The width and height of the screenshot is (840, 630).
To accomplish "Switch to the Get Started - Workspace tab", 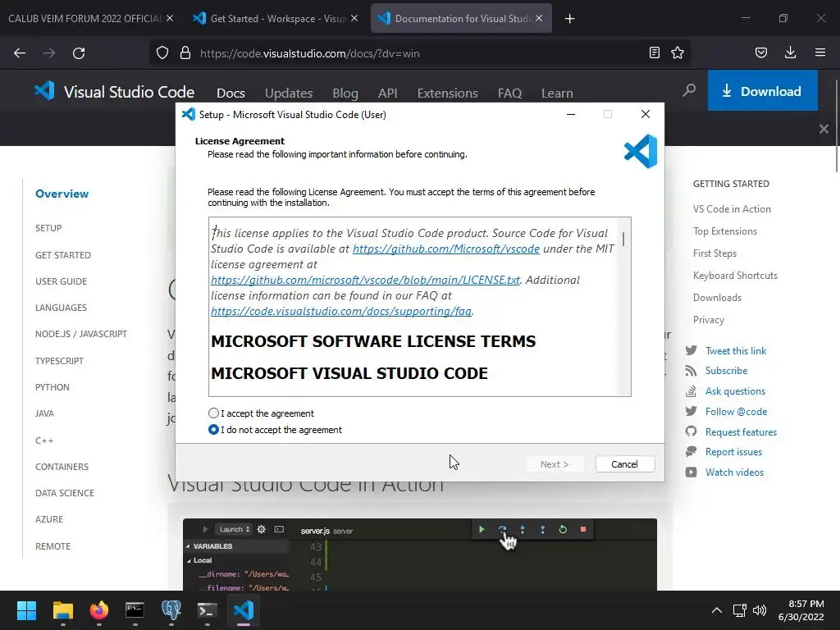I will [275, 18].
